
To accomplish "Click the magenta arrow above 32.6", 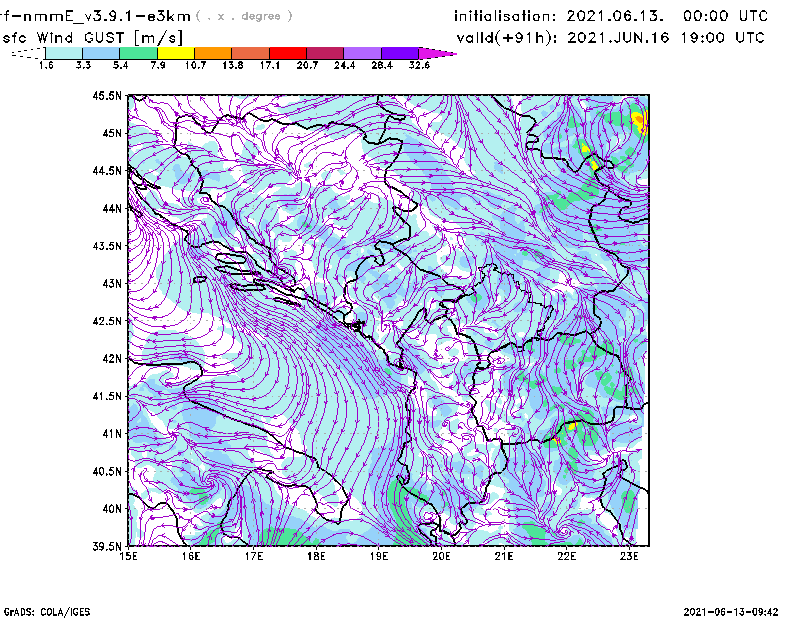I will point(437,53).
